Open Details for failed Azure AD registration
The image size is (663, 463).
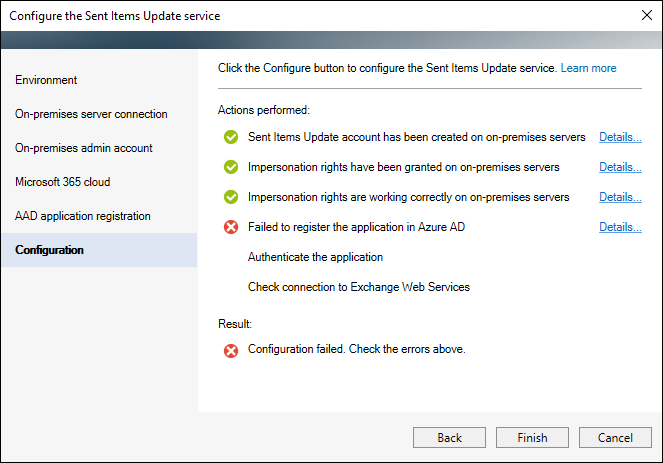(620, 227)
